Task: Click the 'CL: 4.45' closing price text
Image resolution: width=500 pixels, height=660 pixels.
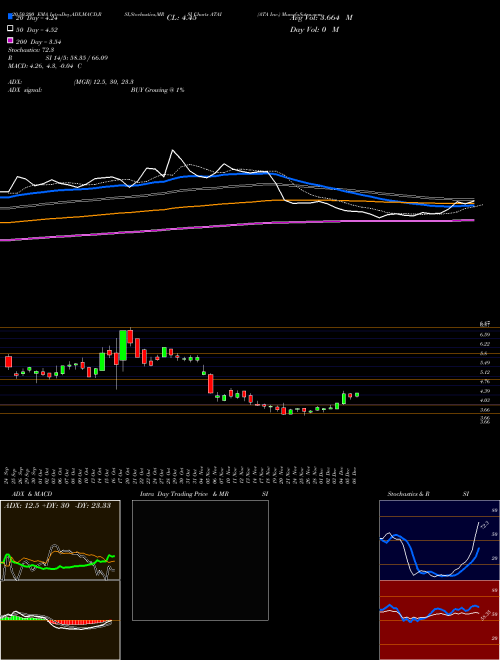Action: (181, 18)
